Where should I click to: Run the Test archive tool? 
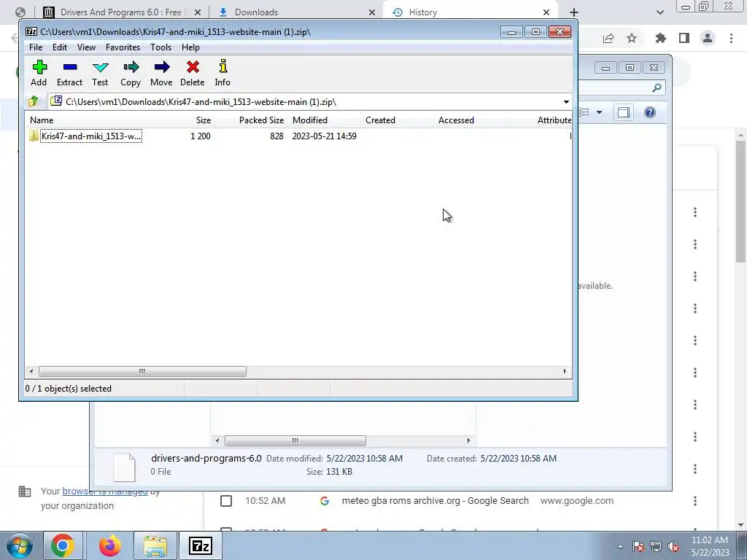coord(100,73)
